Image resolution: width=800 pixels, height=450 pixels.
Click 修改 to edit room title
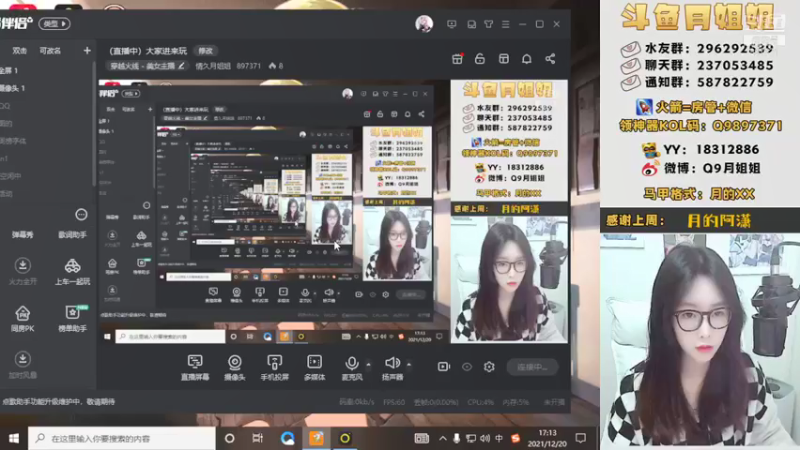click(206, 51)
